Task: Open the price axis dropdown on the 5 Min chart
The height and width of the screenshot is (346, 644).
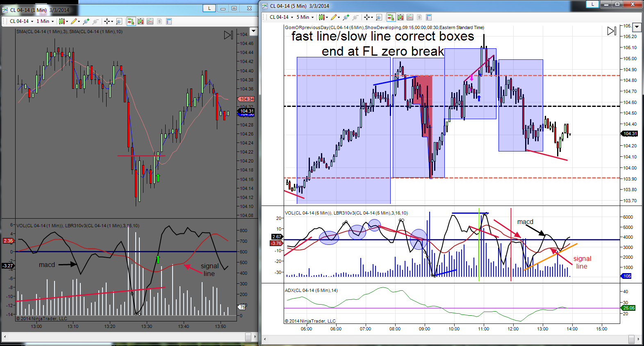Action: [x=637, y=27]
